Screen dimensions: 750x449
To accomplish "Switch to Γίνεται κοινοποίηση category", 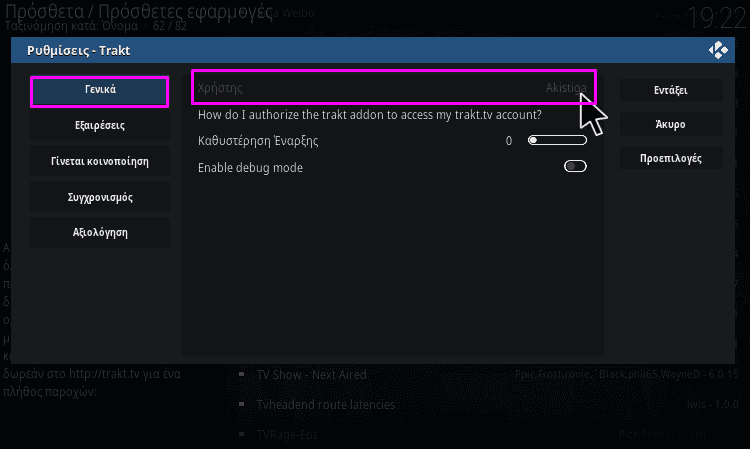I will (x=99, y=162).
